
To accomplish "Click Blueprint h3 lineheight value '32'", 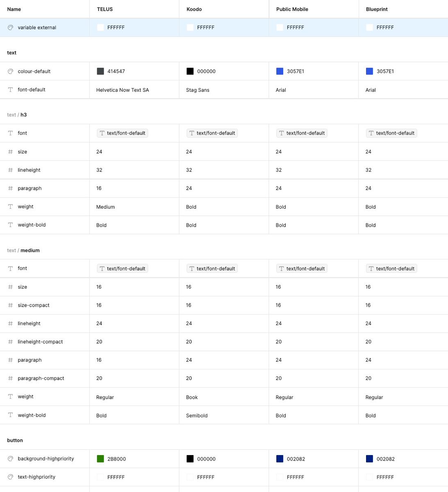I will [x=368, y=170].
